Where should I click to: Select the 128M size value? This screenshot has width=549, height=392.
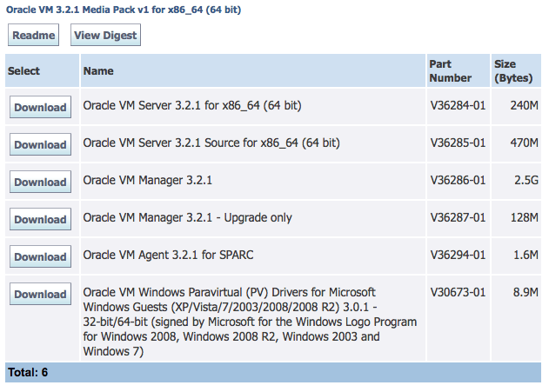524,217
